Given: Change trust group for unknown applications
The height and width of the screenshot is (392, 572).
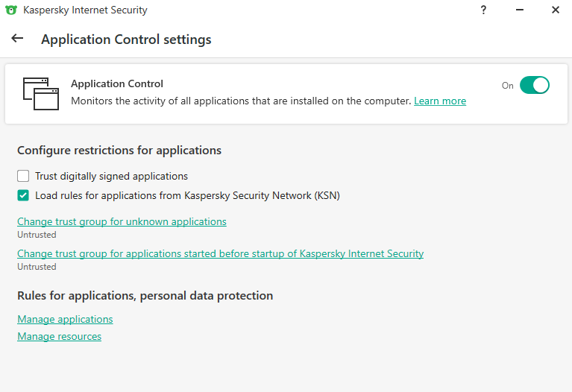Looking at the screenshot, I should (x=122, y=221).
